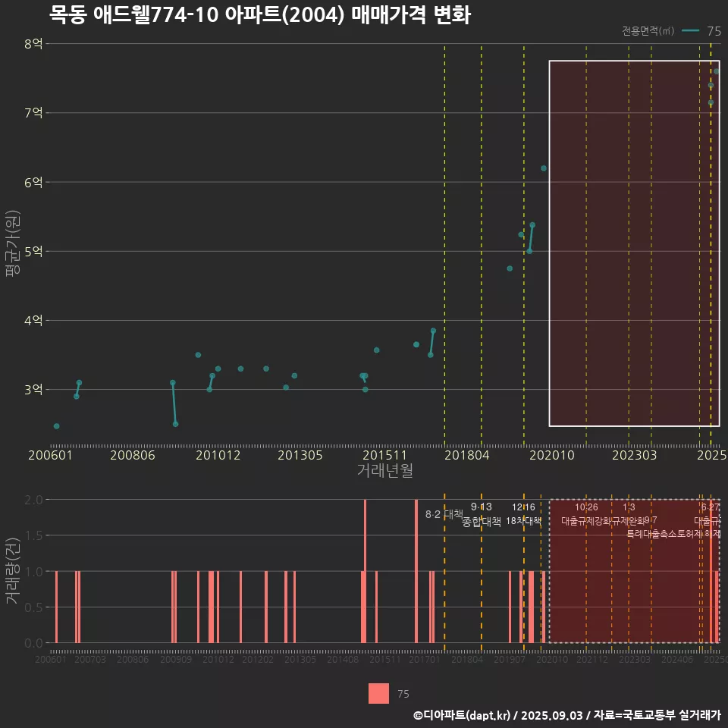
Task: Open the 디아파트(dapt.kr) source credit
Action: point(463,715)
